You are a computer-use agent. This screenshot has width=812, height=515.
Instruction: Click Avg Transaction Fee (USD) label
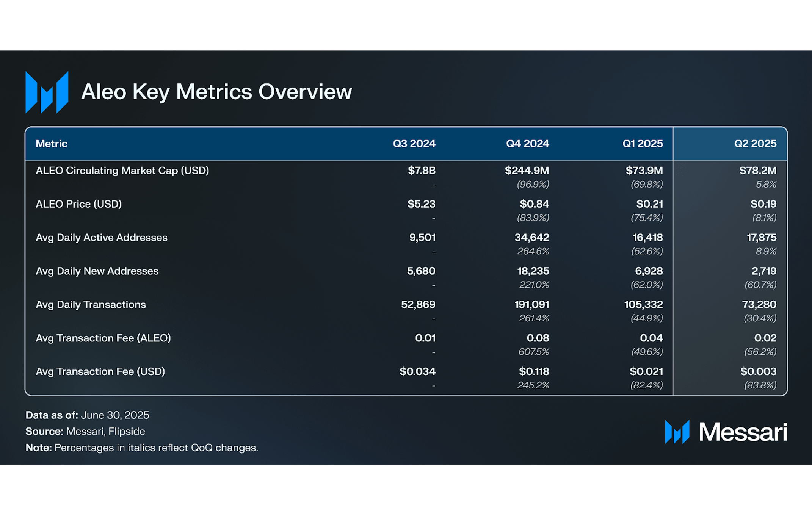coord(100,371)
